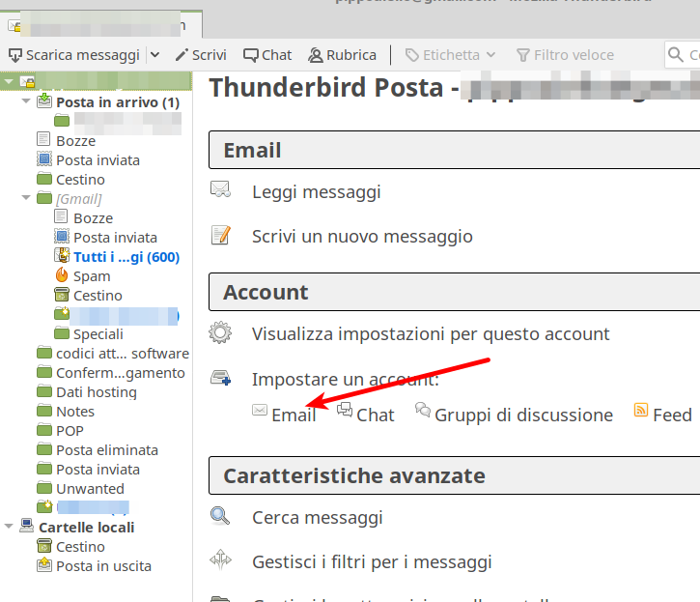Click the Tutti i messaggi archive icon
The height and width of the screenshot is (602, 700).
pyautogui.click(x=62, y=255)
